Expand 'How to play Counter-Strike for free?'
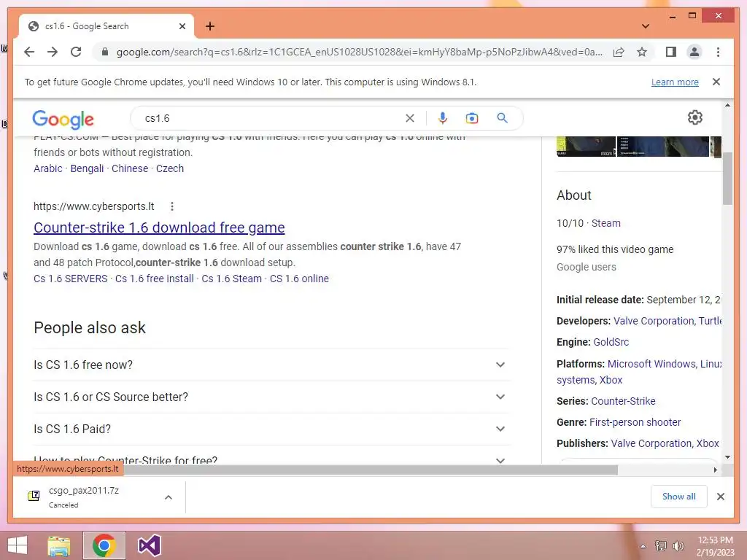 click(x=271, y=459)
